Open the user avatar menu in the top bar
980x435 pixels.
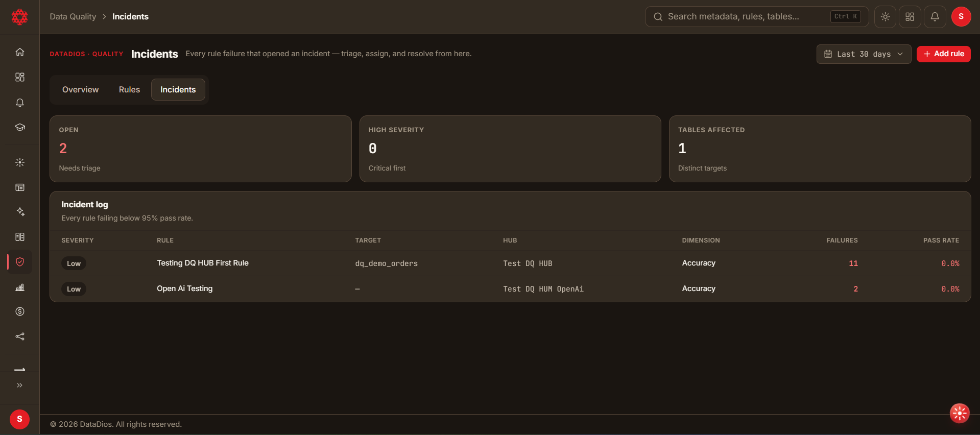point(961,17)
